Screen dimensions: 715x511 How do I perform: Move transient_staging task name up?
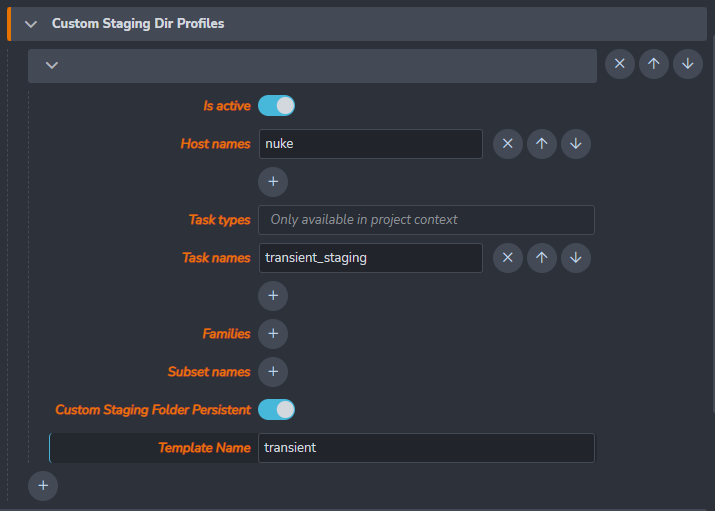(x=541, y=258)
